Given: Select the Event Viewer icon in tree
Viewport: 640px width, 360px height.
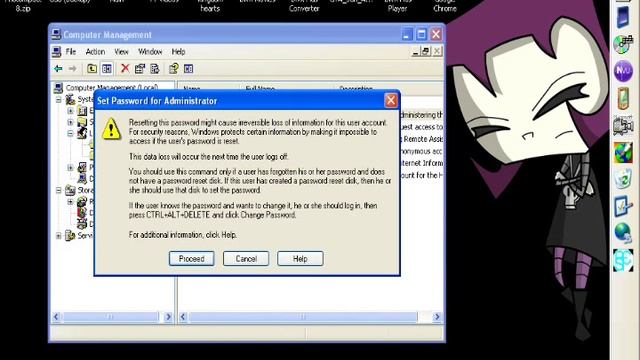Looking at the screenshot, I should pos(82,111).
